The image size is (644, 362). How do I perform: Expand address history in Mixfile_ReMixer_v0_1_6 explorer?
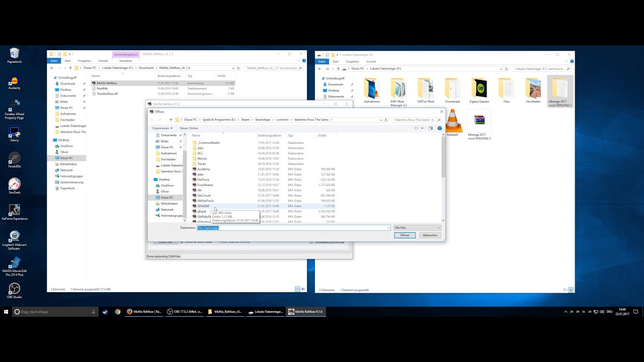pyautogui.click(x=233, y=68)
